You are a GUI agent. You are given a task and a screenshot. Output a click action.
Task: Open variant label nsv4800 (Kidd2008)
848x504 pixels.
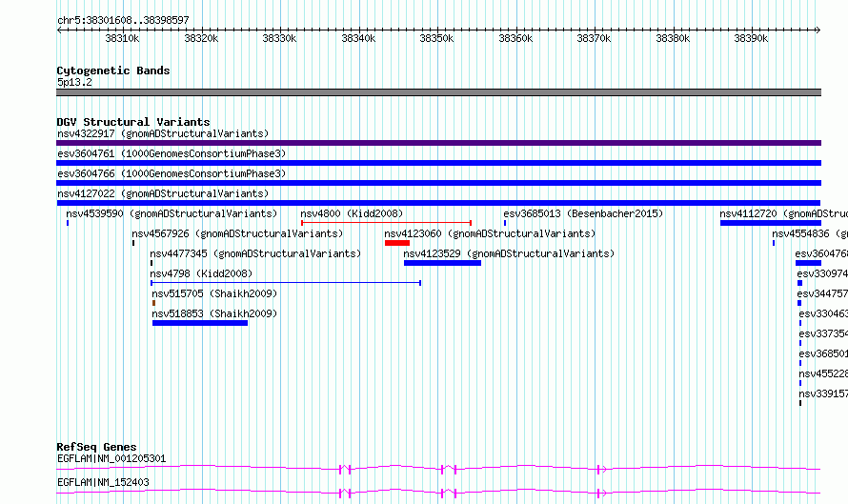pyautogui.click(x=352, y=213)
